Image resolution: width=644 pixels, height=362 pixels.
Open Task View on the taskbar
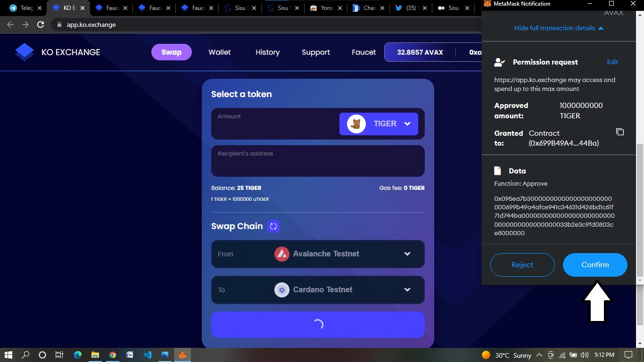(59, 355)
